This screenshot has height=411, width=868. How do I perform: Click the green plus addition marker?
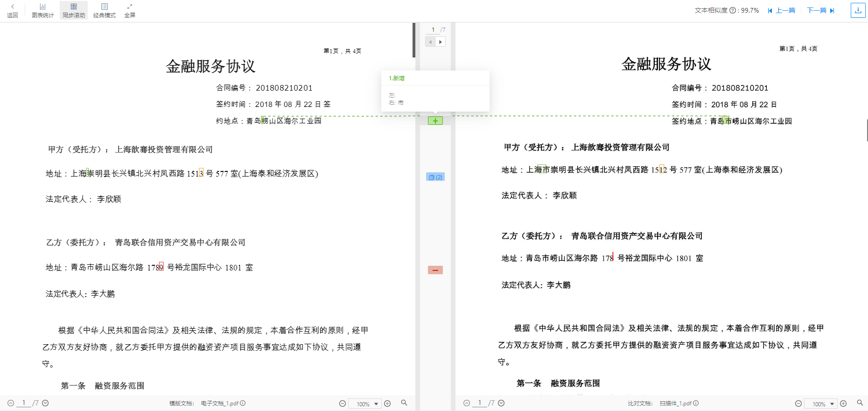tap(435, 121)
